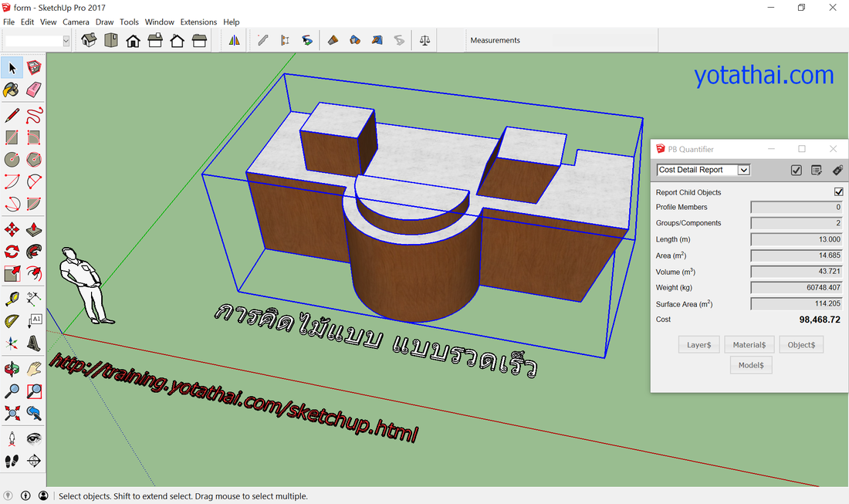849x504 pixels.
Task: Select the Eraser tool
Action: pyautogui.click(x=33, y=90)
